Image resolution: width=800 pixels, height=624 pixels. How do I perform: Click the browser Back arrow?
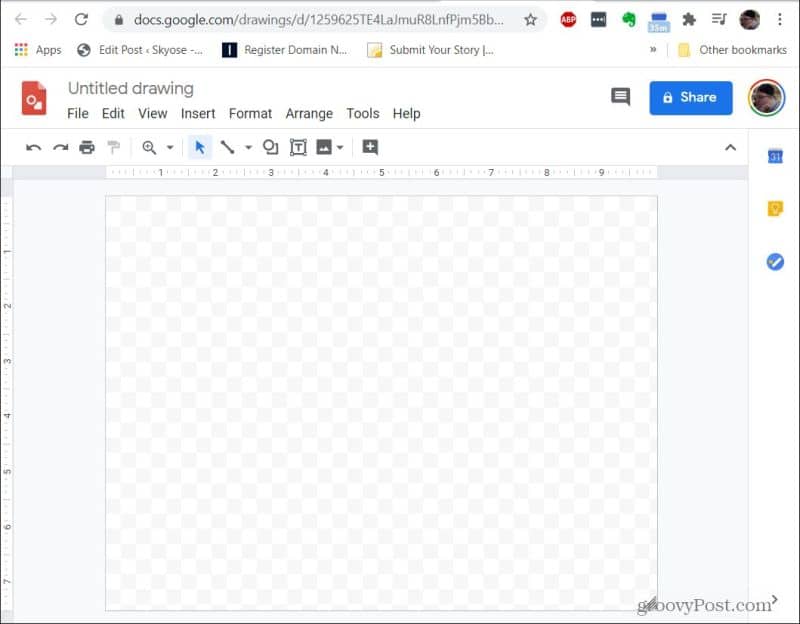click(x=20, y=19)
